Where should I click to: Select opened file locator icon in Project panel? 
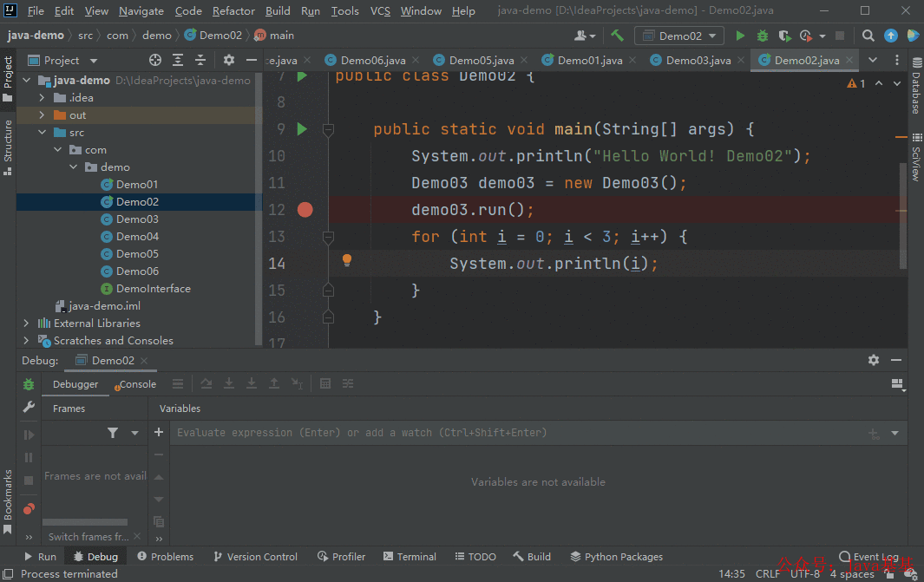[x=155, y=60]
